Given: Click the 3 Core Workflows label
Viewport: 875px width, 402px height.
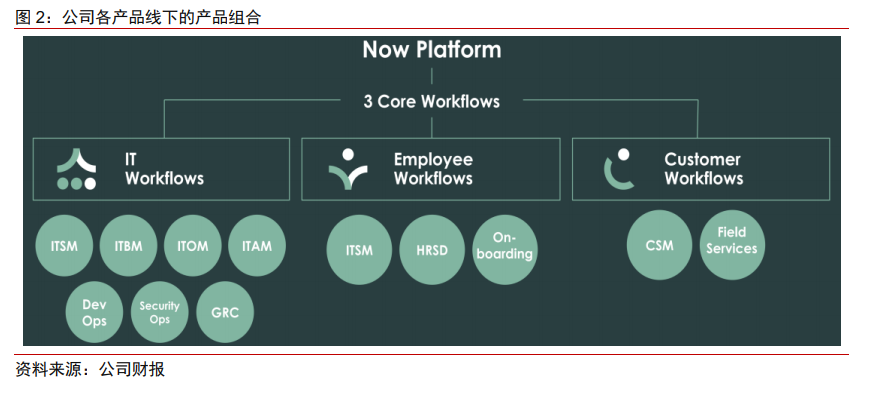Looking at the screenshot, I should 432,102.
